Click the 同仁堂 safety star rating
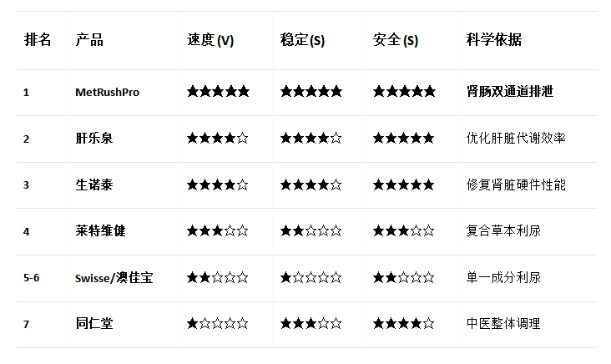Viewport: 611px width, 364px height. click(404, 323)
